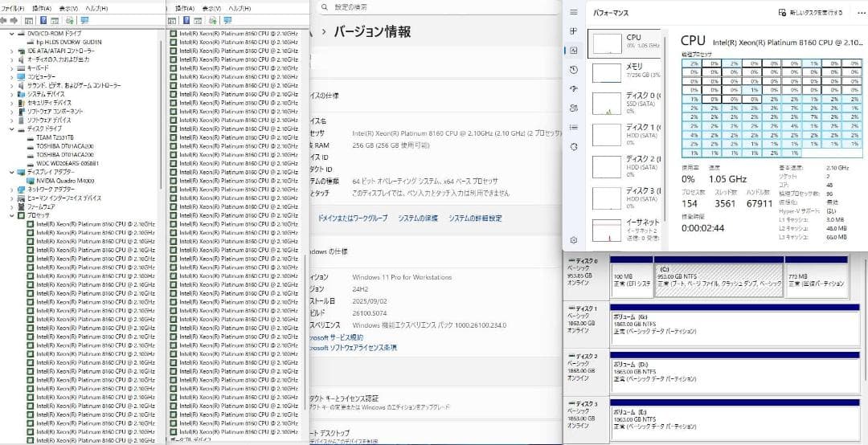Select メモリ in Task Manager performance list

(x=626, y=72)
